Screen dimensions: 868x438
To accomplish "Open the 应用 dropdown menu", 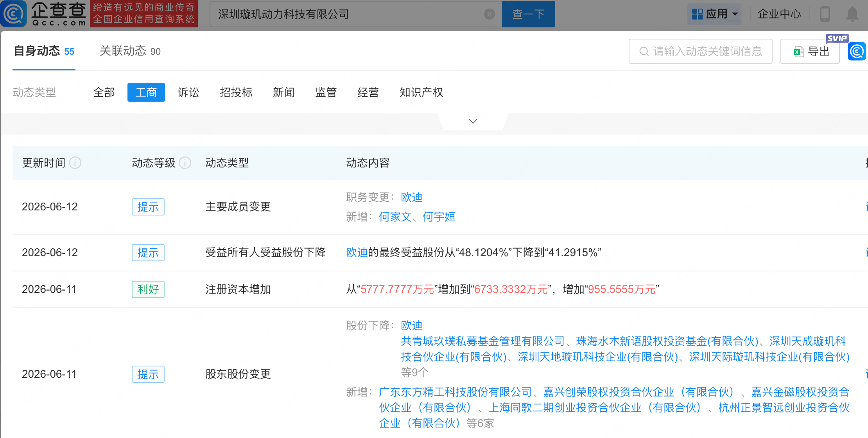I will [x=715, y=14].
